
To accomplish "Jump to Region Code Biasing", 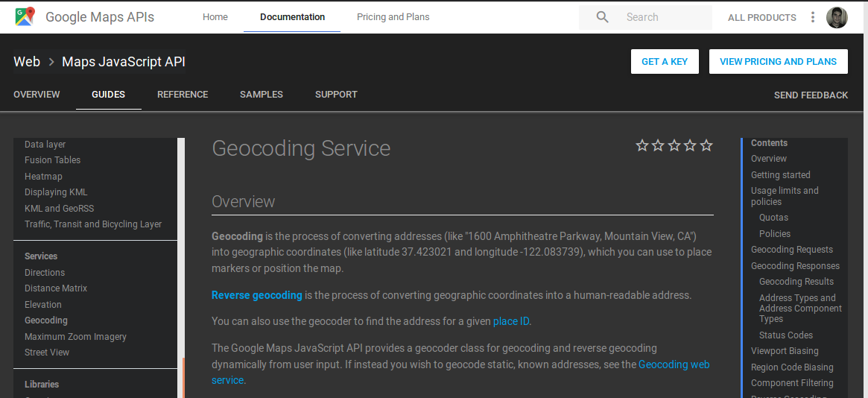I will [x=791, y=367].
